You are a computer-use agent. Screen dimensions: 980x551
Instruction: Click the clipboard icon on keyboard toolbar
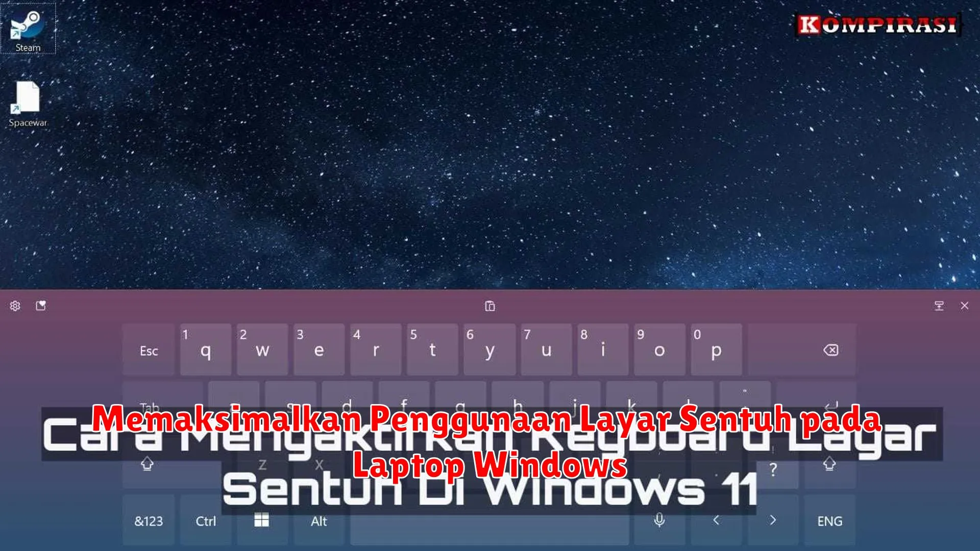tap(489, 306)
